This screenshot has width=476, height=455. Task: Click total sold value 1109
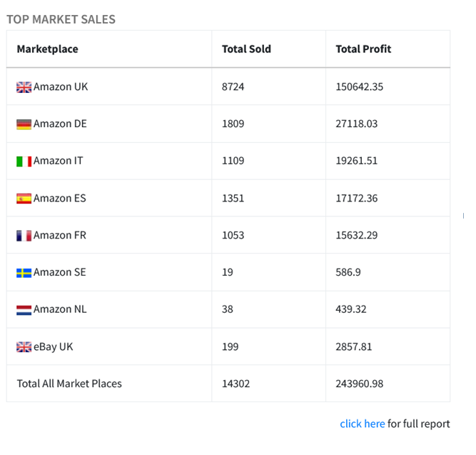pos(233,161)
